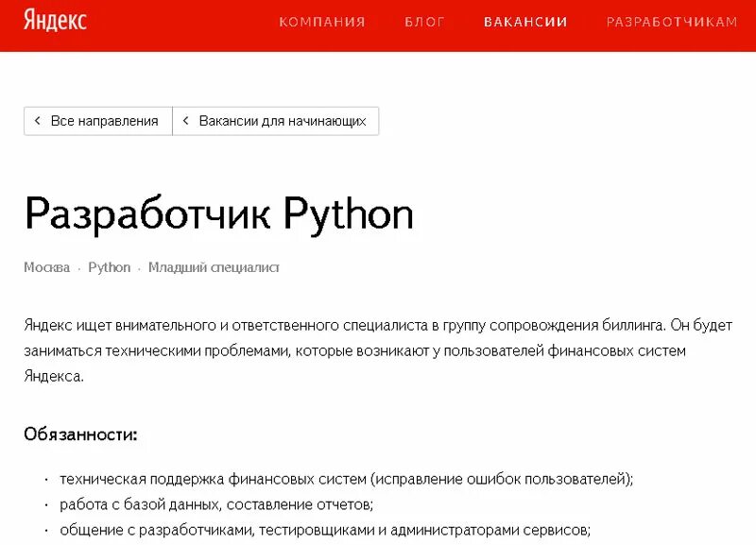The image size is (756, 545).
Task: Click the bullet 'общение с разработчиками'
Action: [325, 530]
